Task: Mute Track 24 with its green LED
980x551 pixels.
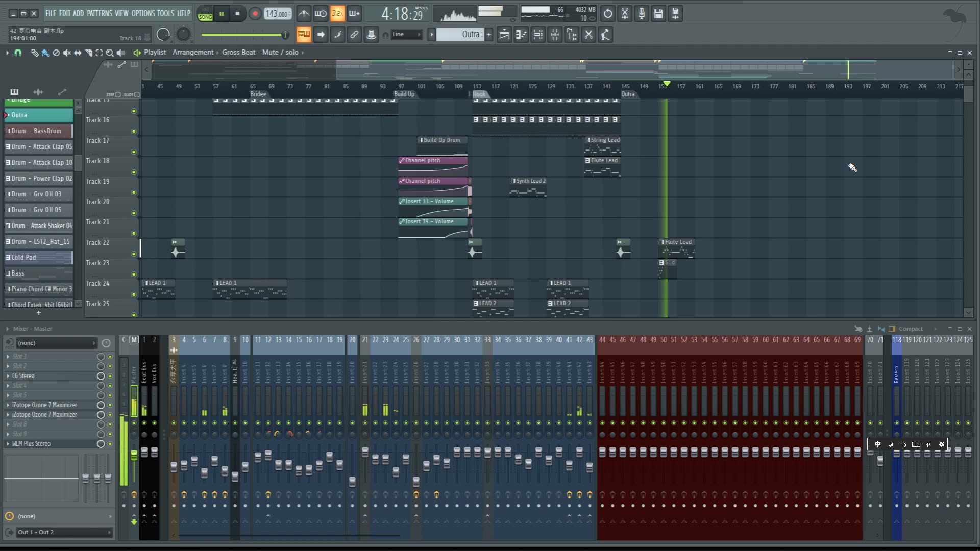Action: pyautogui.click(x=134, y=294)
